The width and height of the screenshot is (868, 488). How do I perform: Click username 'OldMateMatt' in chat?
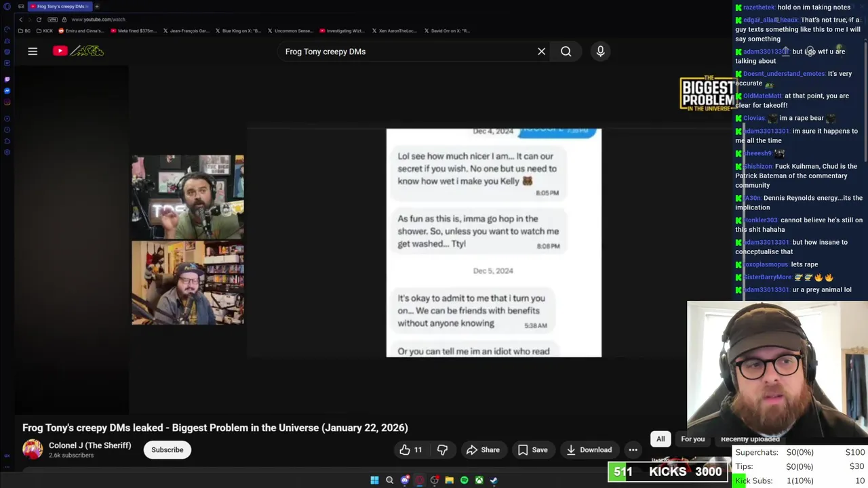click(x=762, y=96)
